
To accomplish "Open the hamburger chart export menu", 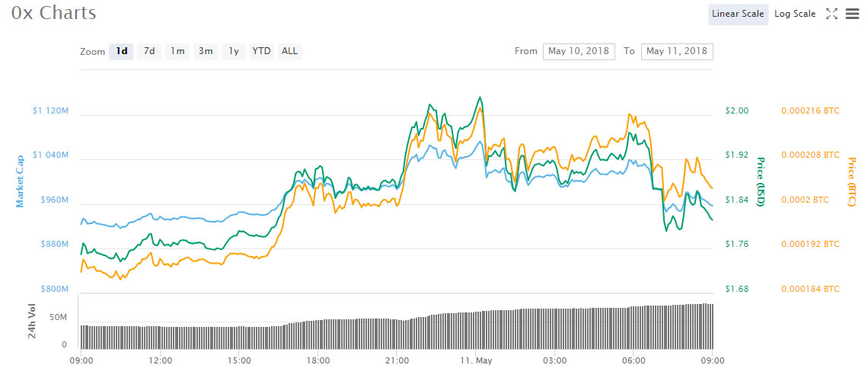I will coord(852,14).
